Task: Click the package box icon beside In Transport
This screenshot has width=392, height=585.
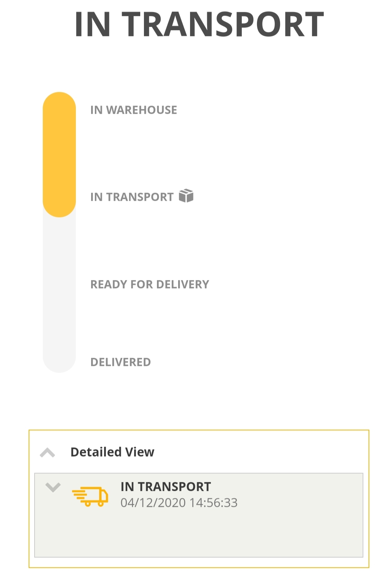Action: 186,196
